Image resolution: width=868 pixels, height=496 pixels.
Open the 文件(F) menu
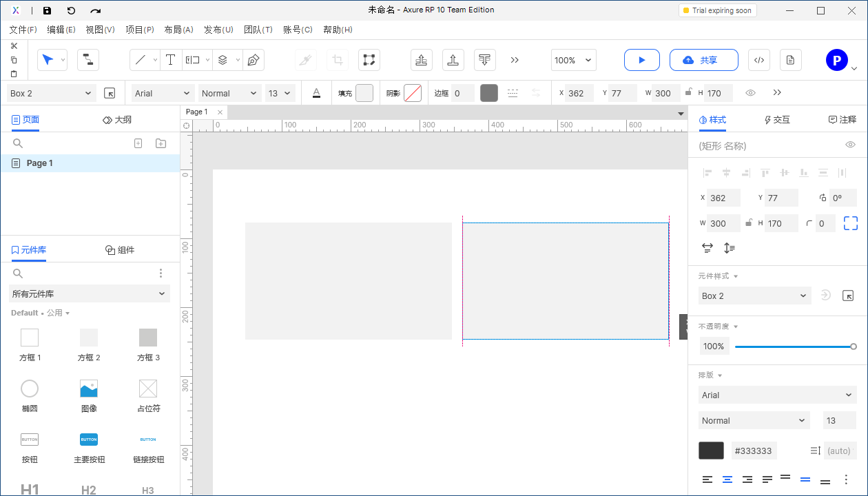click(23, 30)
